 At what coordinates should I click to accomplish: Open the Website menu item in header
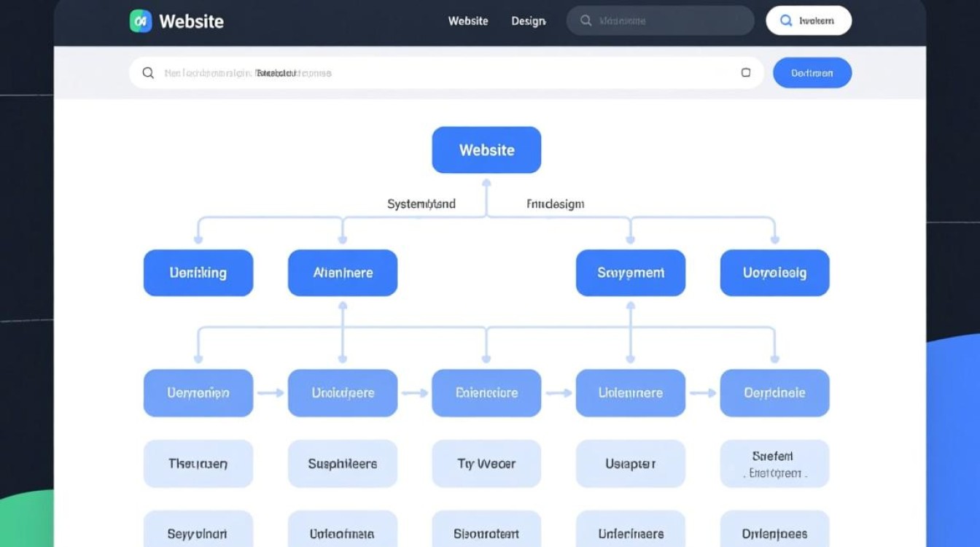coord(467,21)
